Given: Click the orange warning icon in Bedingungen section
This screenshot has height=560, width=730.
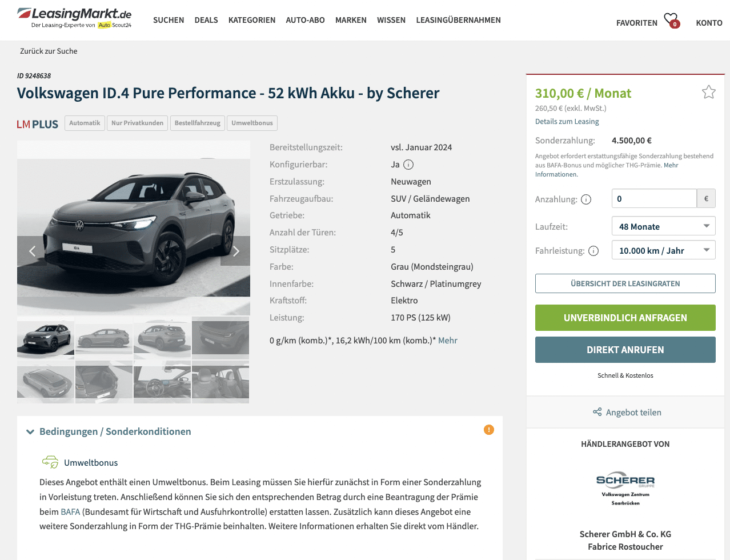Looking at the screenshot, I should click(488, 430).
